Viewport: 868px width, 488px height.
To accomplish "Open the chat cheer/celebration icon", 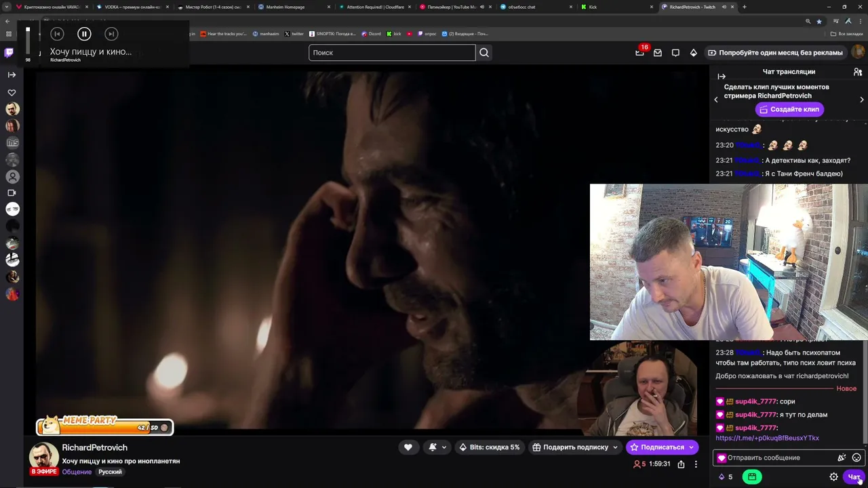I will pos(842,457).
